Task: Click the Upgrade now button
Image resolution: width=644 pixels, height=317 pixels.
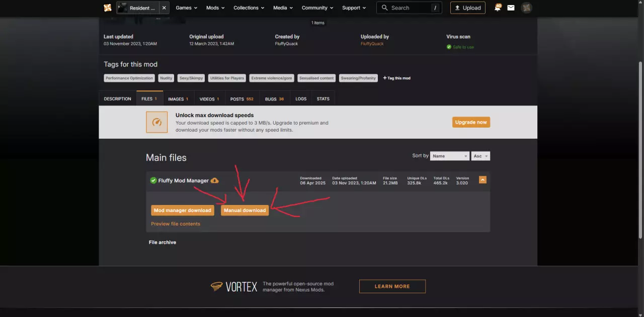Action: point(471,122)
